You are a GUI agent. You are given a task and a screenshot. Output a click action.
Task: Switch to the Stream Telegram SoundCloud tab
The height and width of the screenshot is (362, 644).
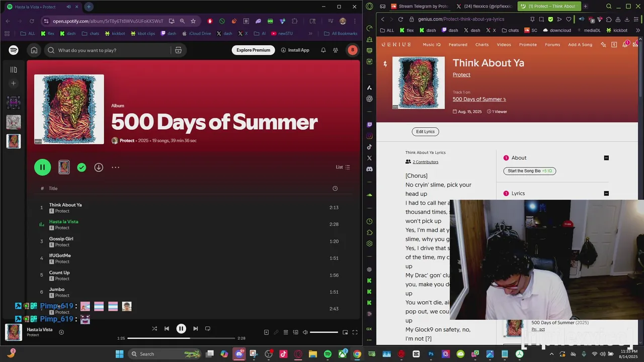[x=419, y=7]
